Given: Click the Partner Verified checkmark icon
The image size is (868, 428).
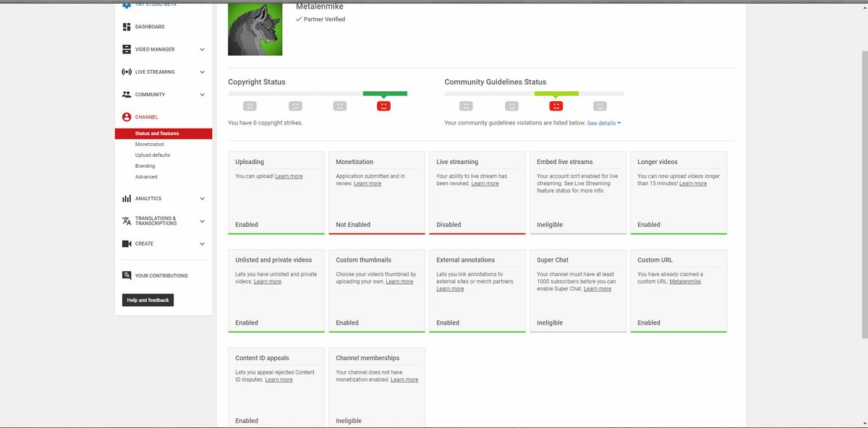Looking at the screenshot, I should pos(299,20).
